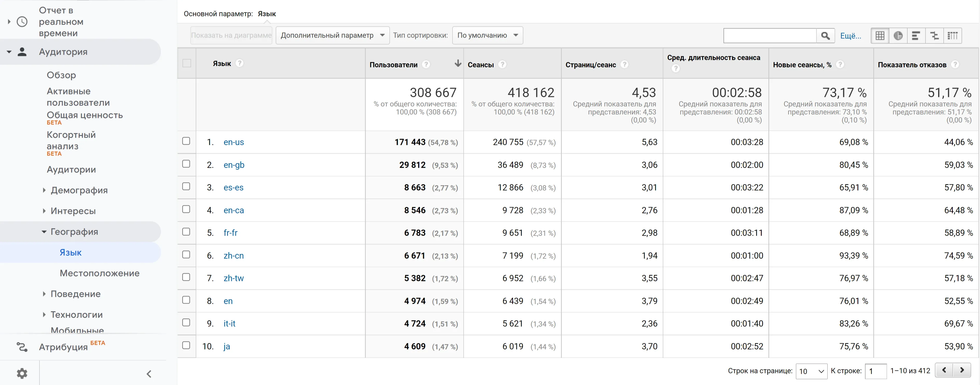980x385 pixels.
Task: Go to the next page of rows
Action: (x=962, y=370)
